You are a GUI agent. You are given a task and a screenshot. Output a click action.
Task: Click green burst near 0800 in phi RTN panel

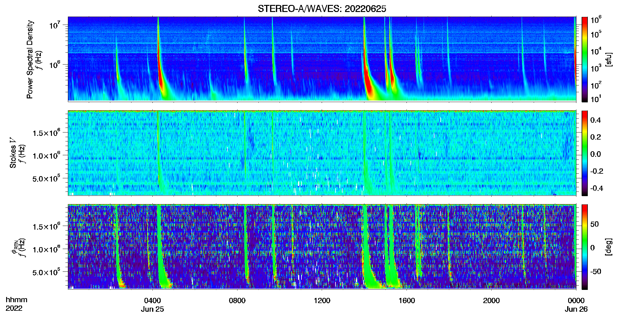tap(246, 243)
